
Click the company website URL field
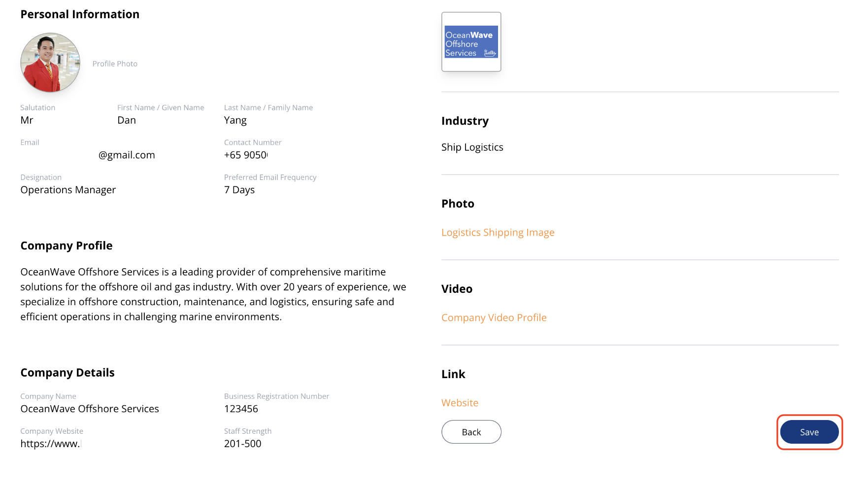tap(51, 444)
